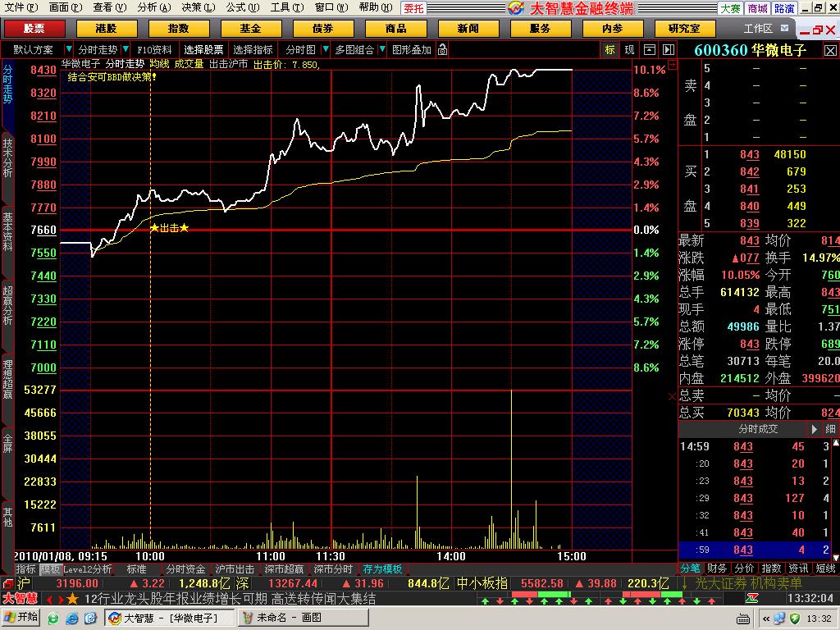Image resolution: width=840 pixels, height=630 pixels.
Task: Toggle the 标 marker button
Action: (x=609, y=50)
